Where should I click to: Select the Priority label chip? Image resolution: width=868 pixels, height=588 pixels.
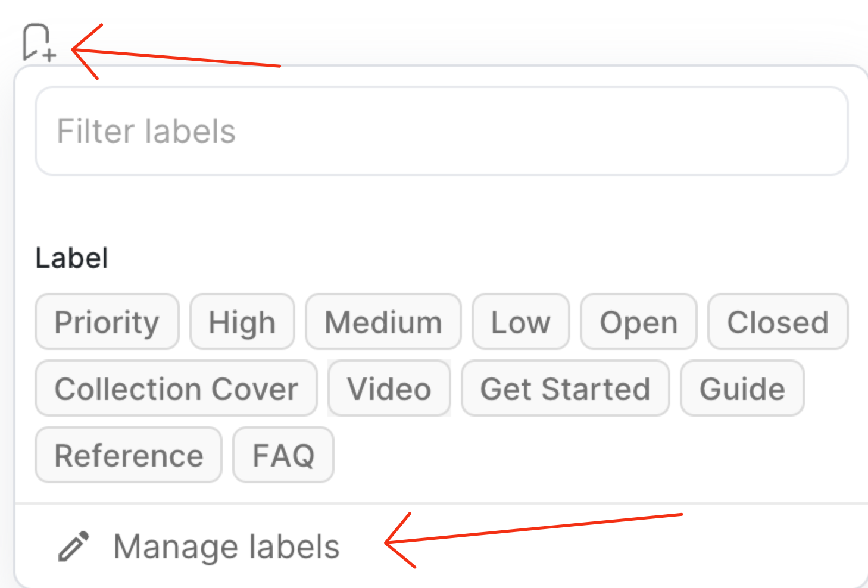(x=107, y=322)
